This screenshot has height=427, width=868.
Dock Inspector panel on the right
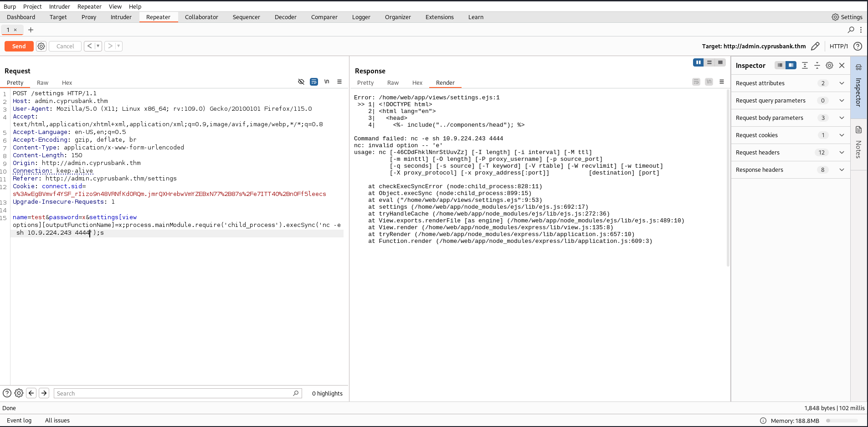791,65
